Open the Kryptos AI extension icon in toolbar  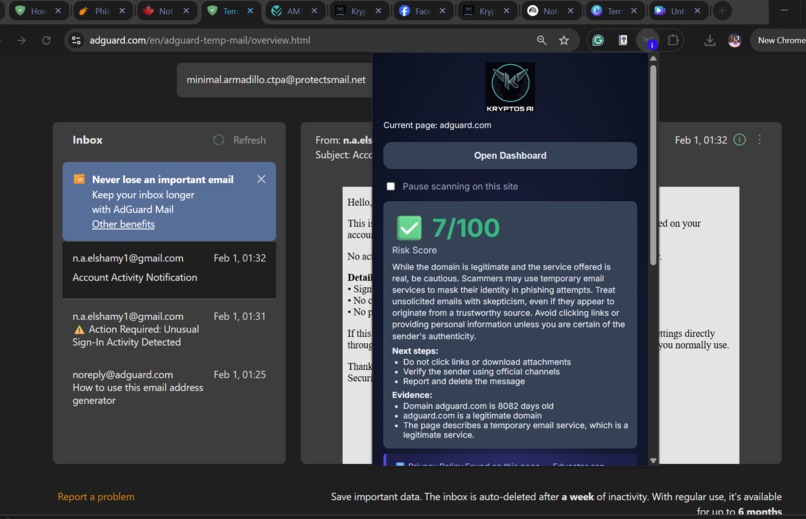pos(648,40)
